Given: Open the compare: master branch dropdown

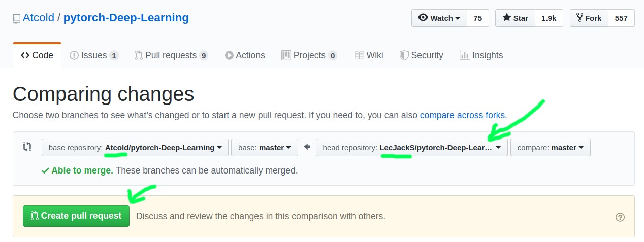Looking at the screenshot, I should click(550, 148).
